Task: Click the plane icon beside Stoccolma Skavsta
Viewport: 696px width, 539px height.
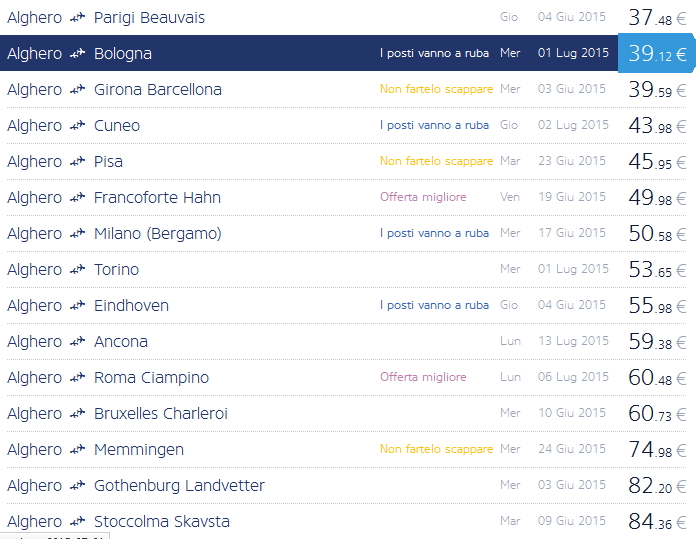Action: pyautogui.click(x=77, y=522)
